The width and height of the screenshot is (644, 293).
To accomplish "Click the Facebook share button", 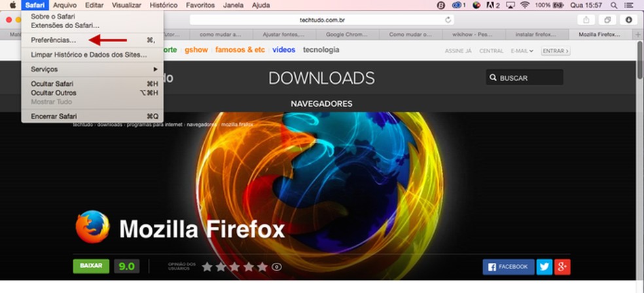I will point(509,267).
